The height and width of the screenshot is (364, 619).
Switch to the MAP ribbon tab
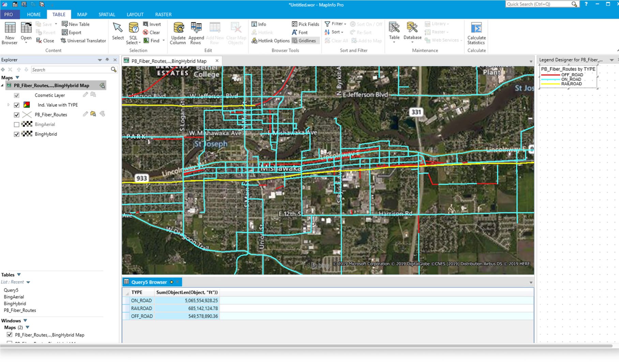[82, 14]
